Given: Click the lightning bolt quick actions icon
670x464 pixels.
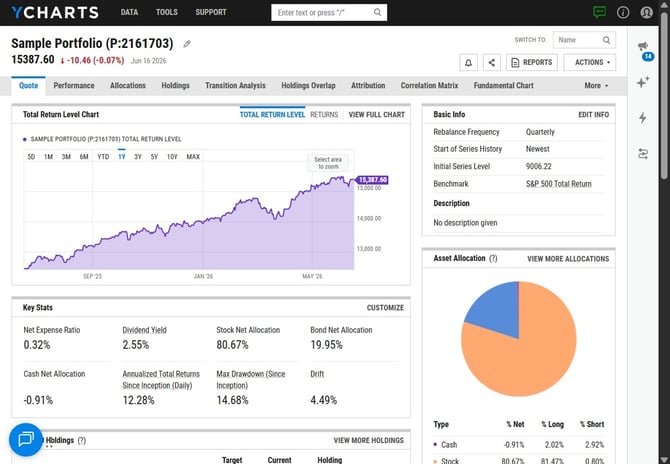Looking at the screenshot, I should click(x=643, y=117).
